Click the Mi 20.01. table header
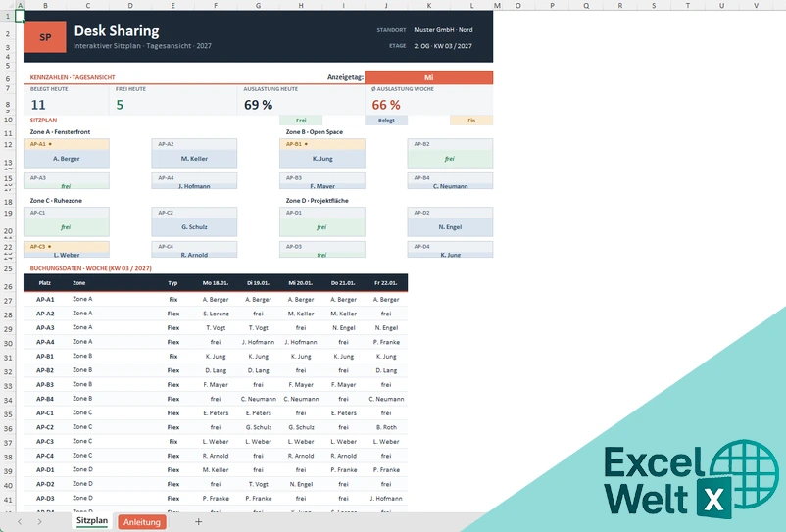786x532 pixels. point(301,283)
